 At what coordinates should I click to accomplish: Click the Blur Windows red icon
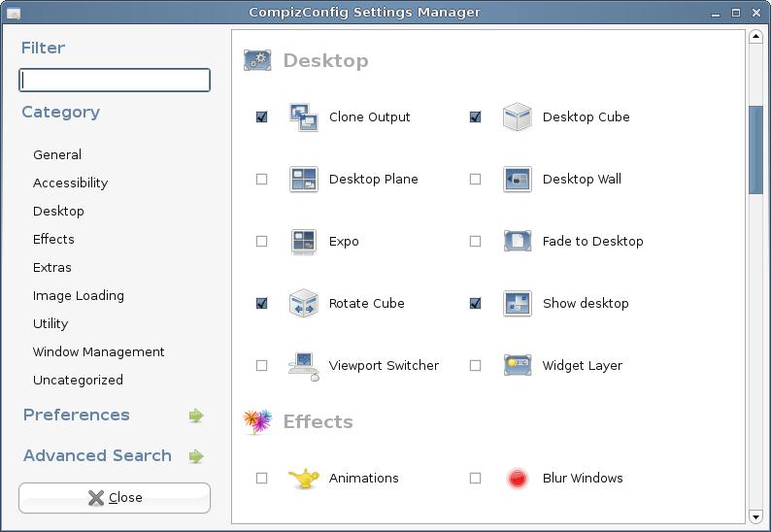(x=518, y=479)
